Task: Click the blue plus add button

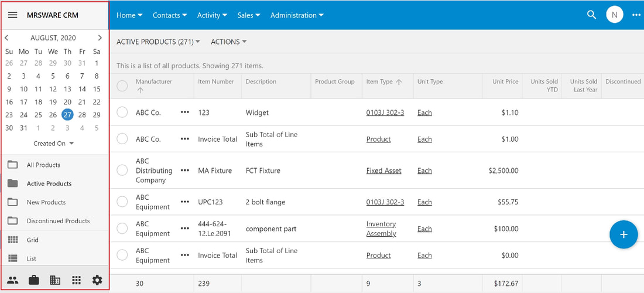Action: click(x=624, y=234)
